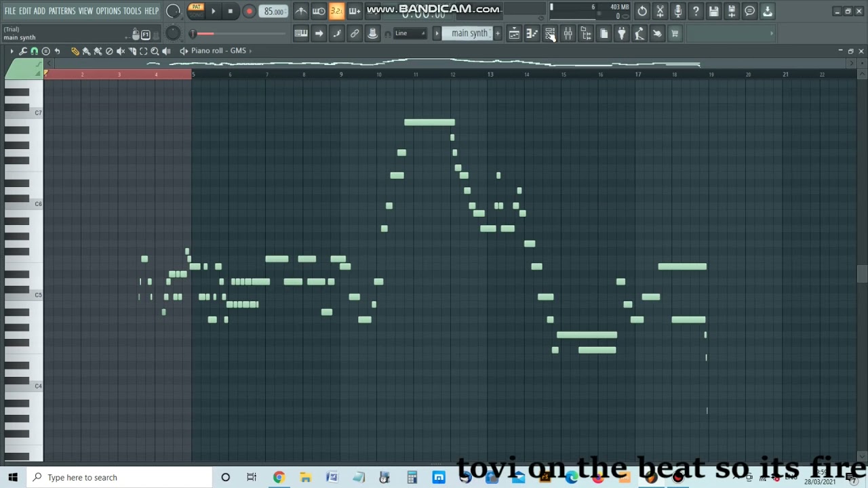Toggle typing keyboard to piano
The height and width of the screenshot is (488, 868).
(x=301, y=33)
